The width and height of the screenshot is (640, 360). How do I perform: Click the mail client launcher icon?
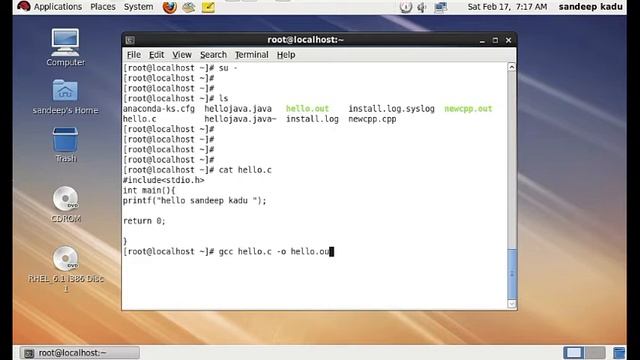click(189, 7)
